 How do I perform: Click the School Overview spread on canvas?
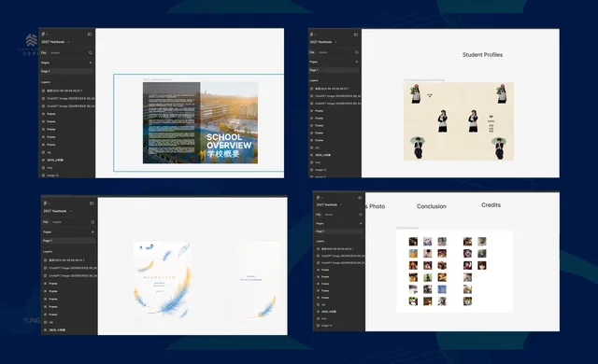(200, 122)
